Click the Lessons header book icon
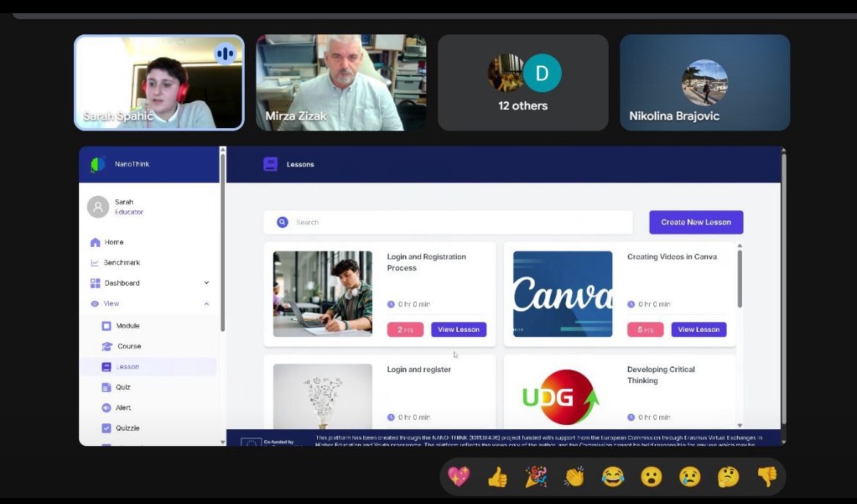This screenshot has width=857, height=504. tap(270, 164)
